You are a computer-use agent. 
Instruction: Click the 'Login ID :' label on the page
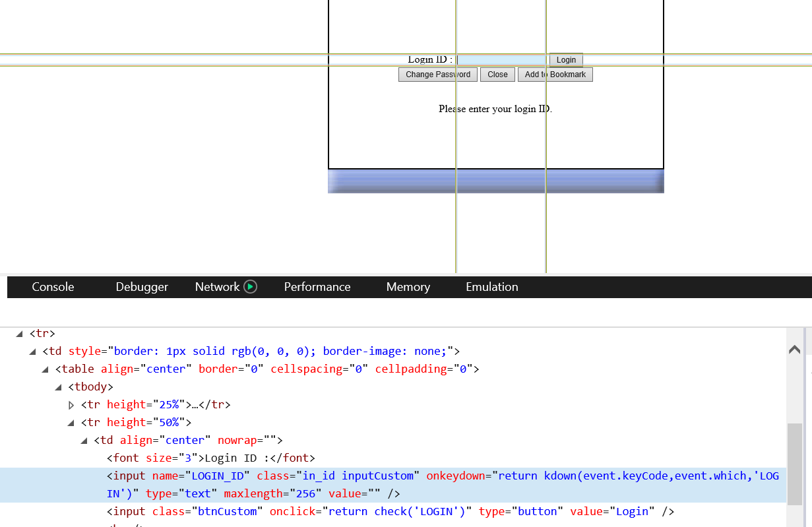(430, 60)
